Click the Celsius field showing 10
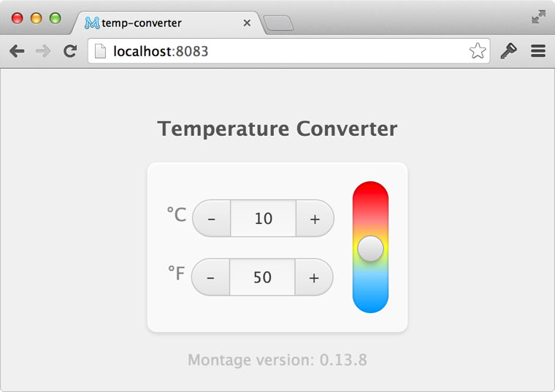Image resolution: width=555 pixels, height=392 pixels. [x=264, y=219]
